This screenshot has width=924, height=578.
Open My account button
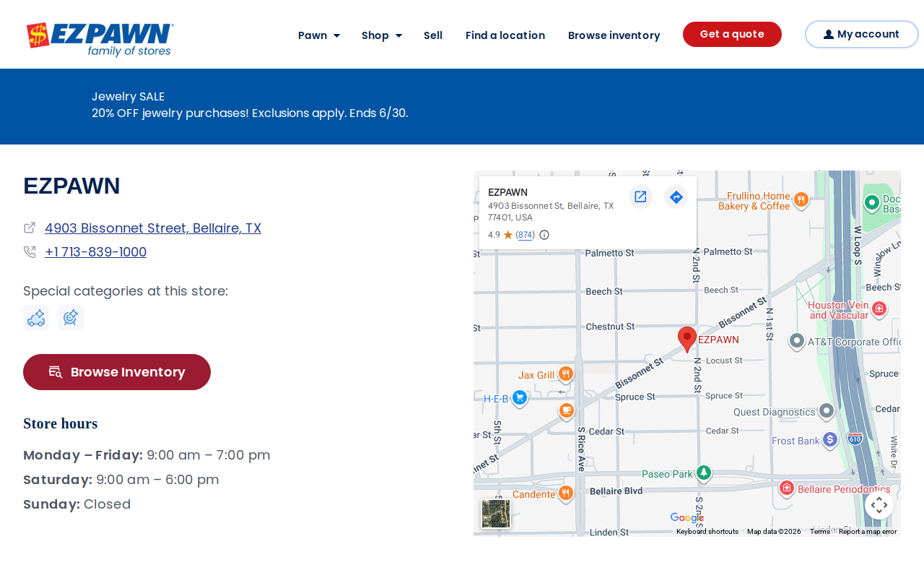click(x=861, y=34)
